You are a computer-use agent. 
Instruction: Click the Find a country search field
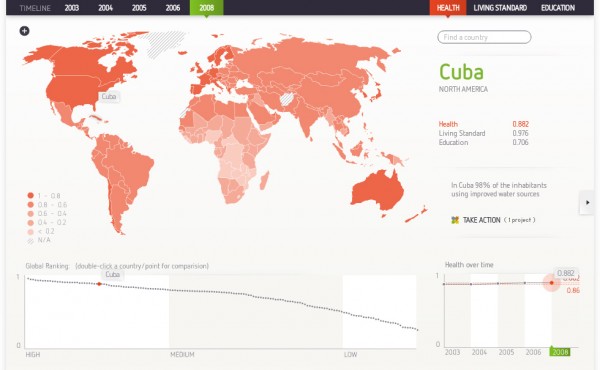pos(484,37)
